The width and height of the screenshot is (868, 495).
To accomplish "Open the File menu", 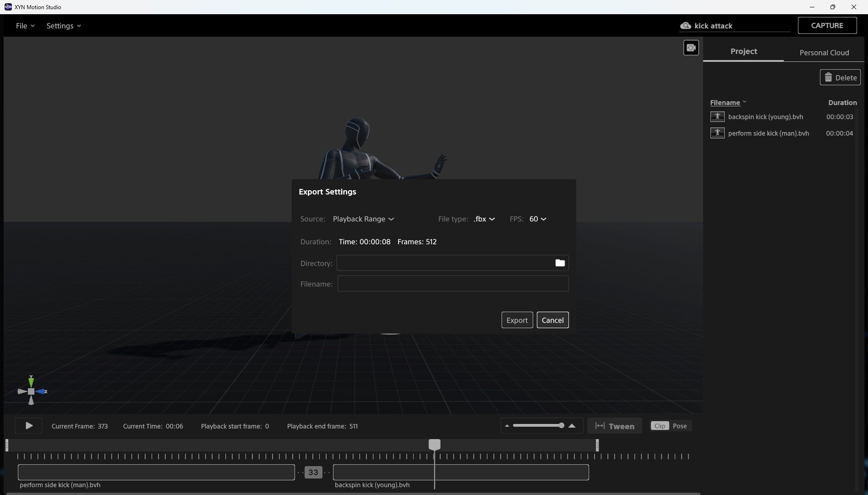I will [x=25, y=26].
